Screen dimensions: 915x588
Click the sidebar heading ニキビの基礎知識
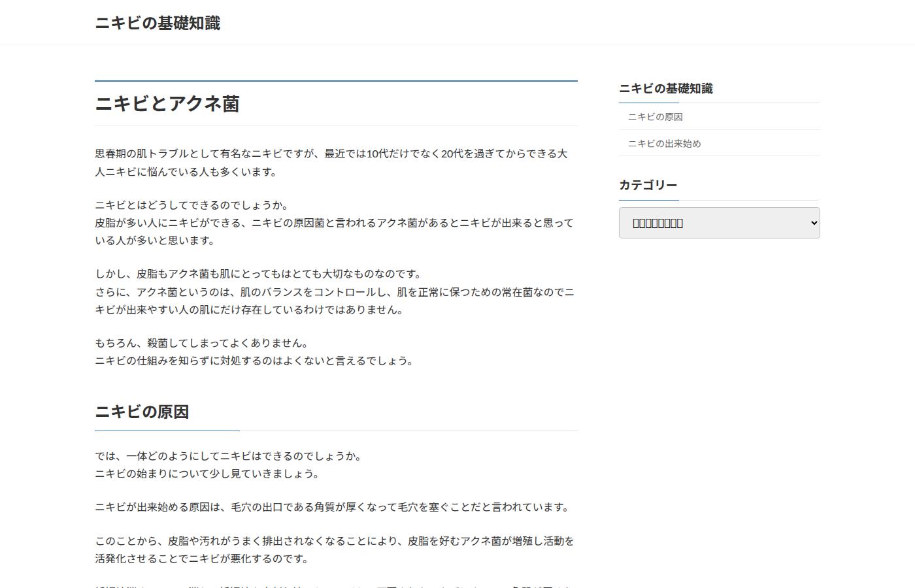665,88
